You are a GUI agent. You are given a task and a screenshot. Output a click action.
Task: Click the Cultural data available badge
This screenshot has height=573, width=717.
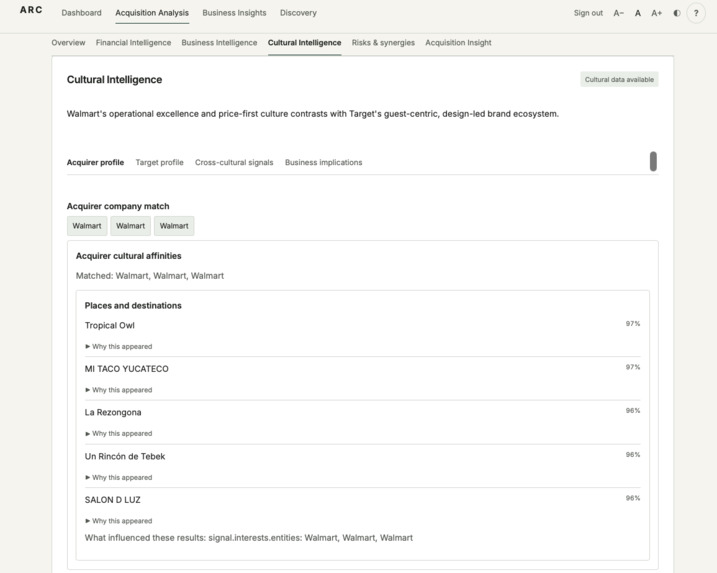[619, 80]
